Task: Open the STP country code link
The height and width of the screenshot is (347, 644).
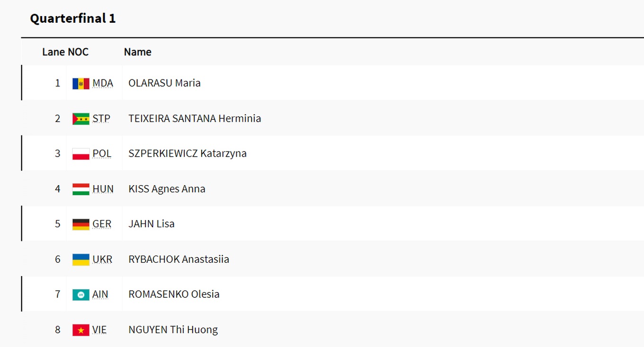Action: tap(101, 118)
